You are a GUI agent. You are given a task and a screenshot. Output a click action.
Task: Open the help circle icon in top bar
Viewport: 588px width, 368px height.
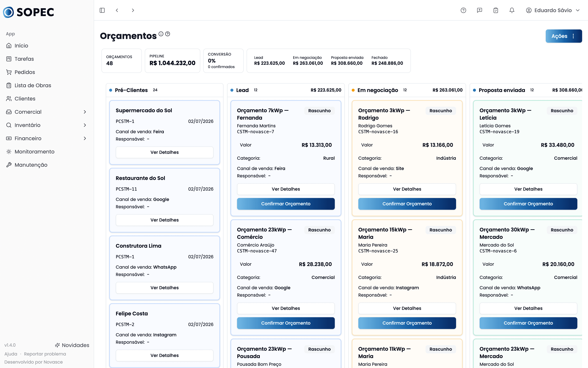point(463,10)
